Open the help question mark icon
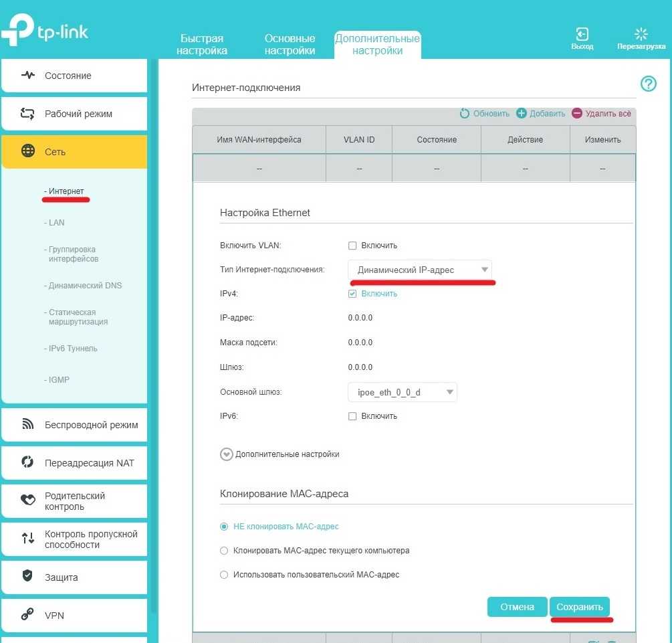This screenshot has height=643, width=672. point(648,84)
